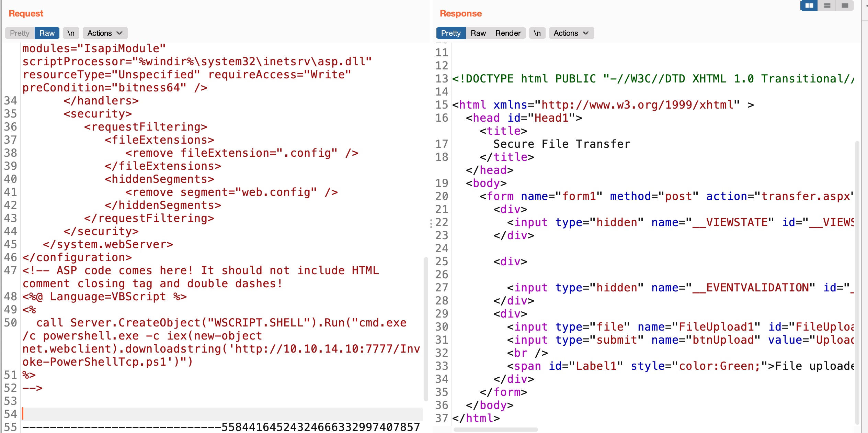
Task: Select the side-by-side split layout icon
Action: point(809,5)
